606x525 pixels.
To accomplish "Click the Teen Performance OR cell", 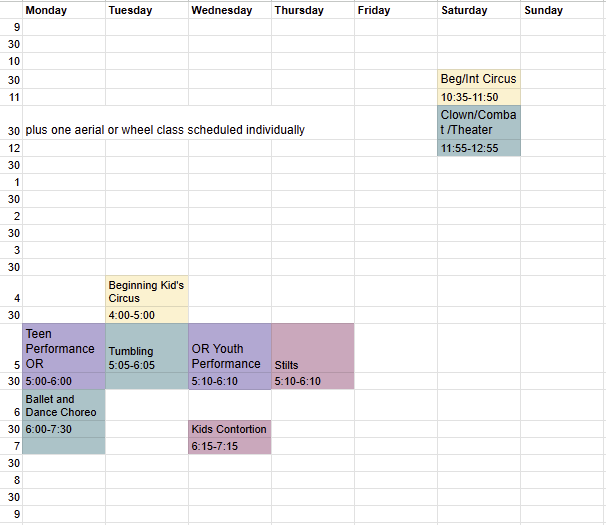I will [x=64, y=348].
